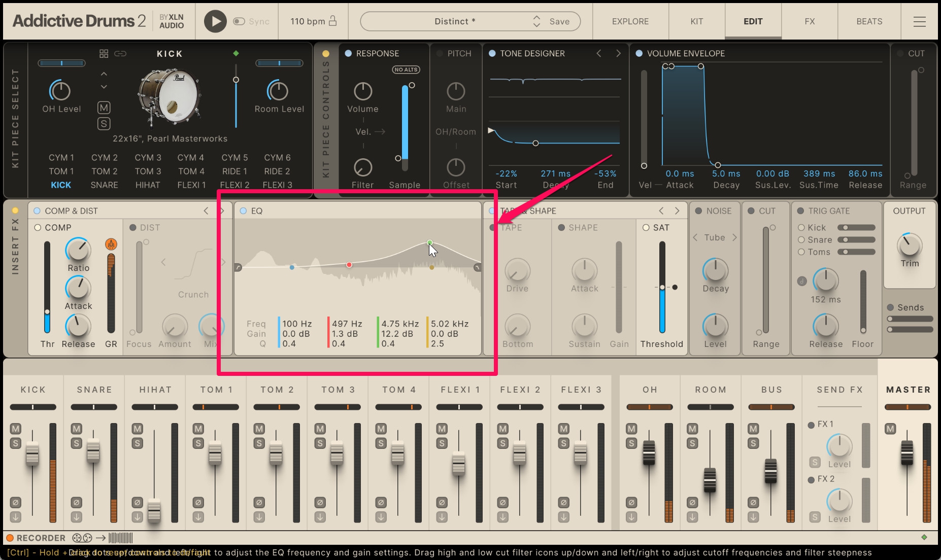Click the EQ high cut filter icon

(477, 267)
